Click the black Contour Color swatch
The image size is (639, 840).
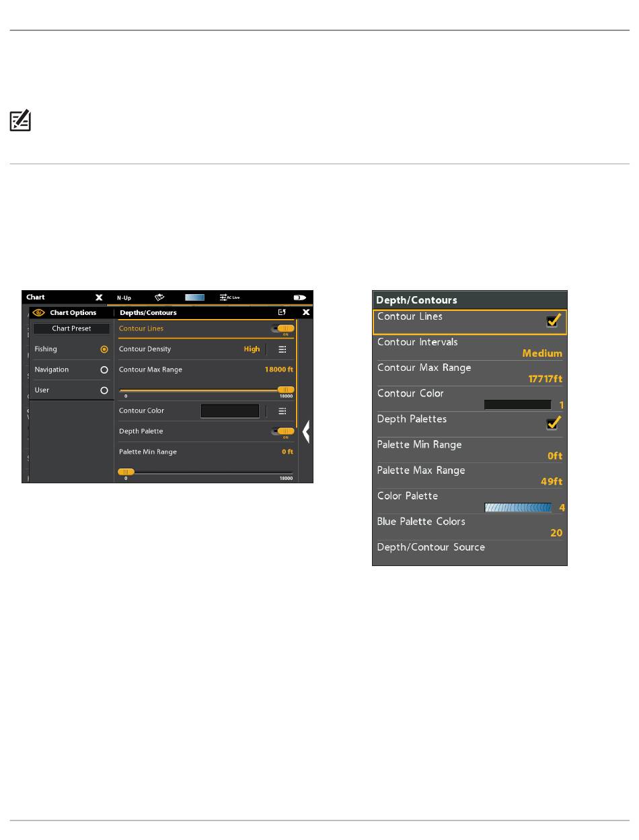[x=230, y=411]
